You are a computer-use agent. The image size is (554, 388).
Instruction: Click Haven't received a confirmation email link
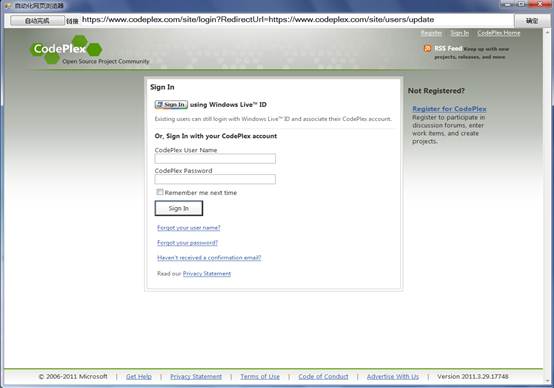(209, 258)
